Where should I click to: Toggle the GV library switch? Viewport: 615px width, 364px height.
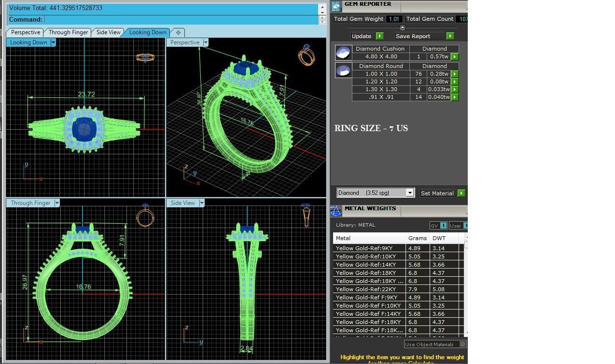[443, 226]
